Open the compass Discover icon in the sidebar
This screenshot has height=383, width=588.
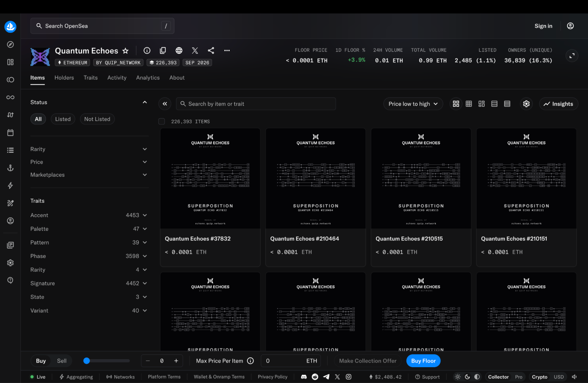pos(10,45)
